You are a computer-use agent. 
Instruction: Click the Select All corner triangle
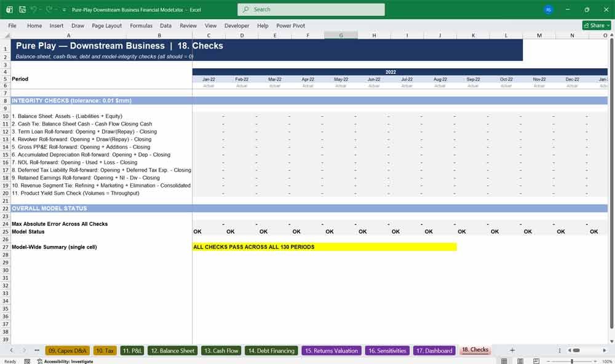6,35
